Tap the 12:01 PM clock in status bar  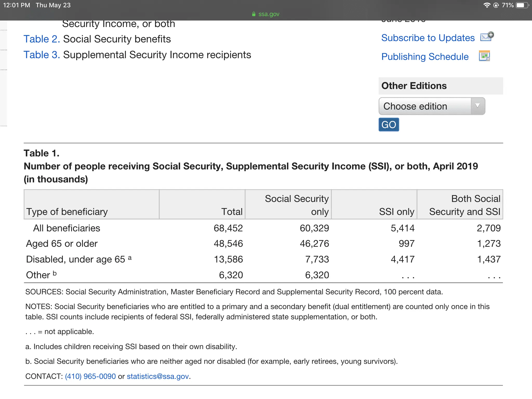point(17,5)
